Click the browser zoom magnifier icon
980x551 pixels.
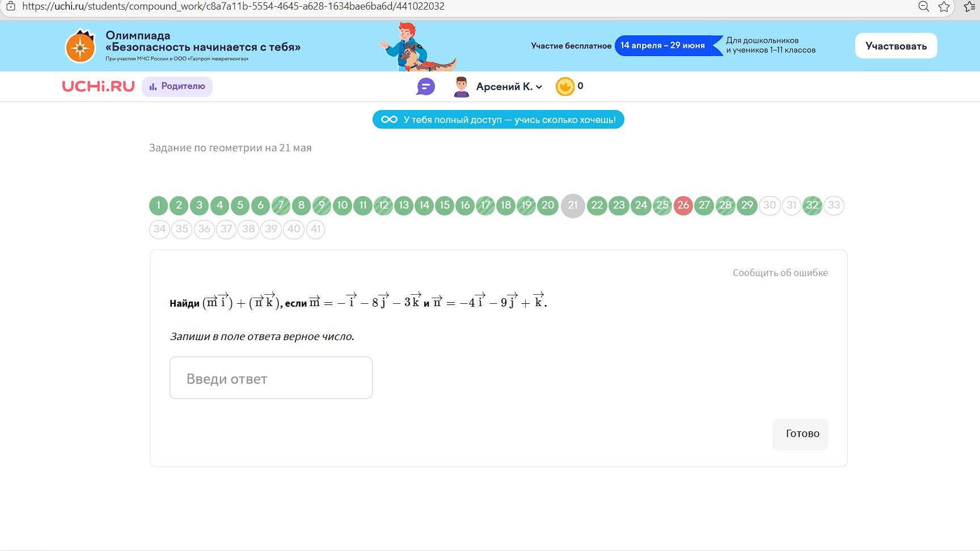tap(923, 6)
